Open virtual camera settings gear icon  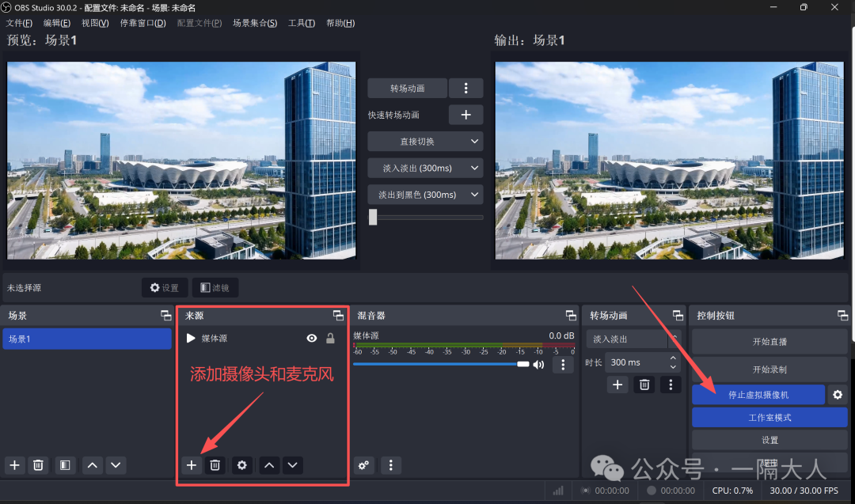838,394
